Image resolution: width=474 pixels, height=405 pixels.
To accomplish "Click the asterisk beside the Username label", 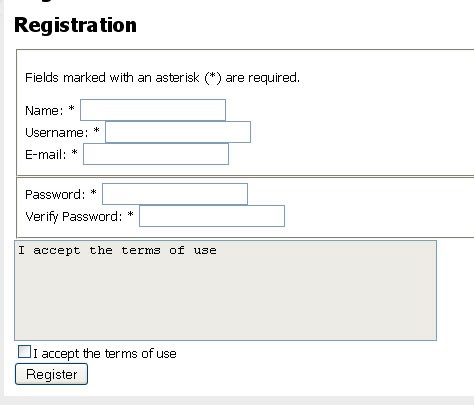I will (x=96, y=130).
